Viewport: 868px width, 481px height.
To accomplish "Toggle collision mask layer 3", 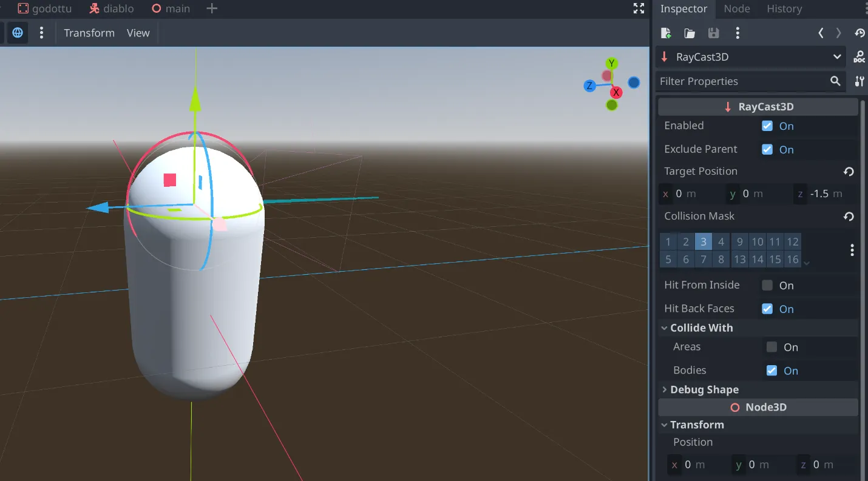I will (x=703, y=242).
